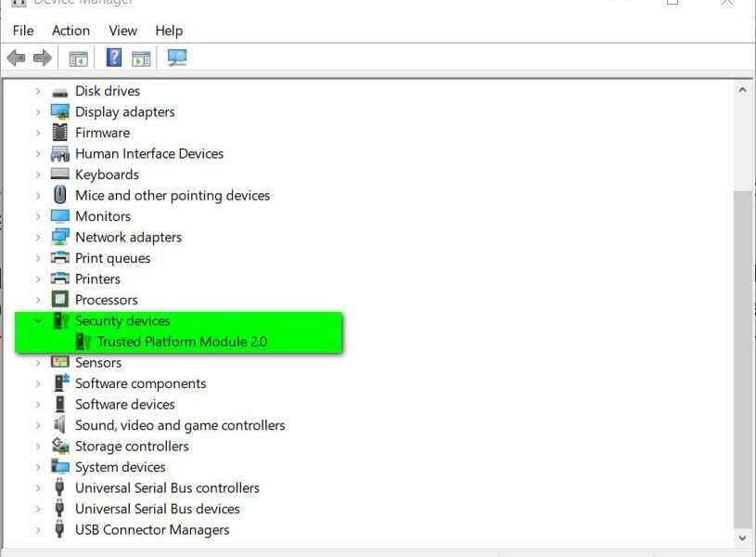
Task: Select the Sound, video and game controllers item
Action: (x=180, y=425)
